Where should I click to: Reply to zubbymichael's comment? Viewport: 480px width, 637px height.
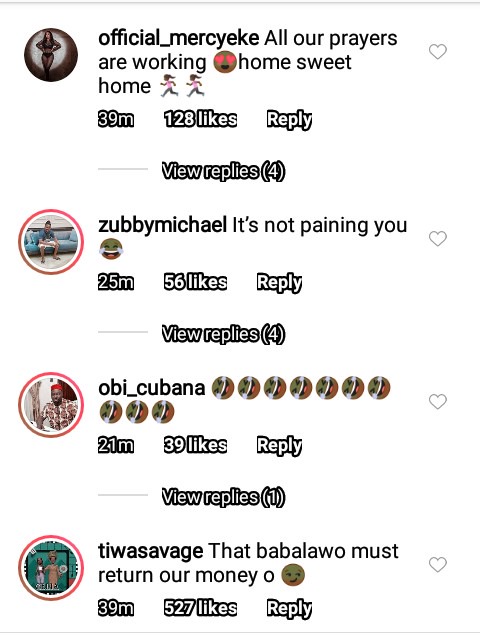point(279,282)
